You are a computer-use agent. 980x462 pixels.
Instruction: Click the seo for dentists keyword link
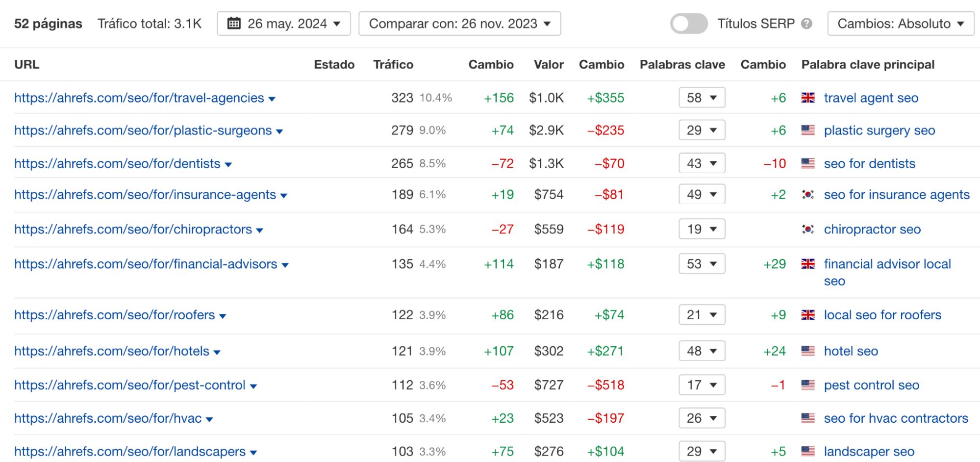(x=869, y=163)
